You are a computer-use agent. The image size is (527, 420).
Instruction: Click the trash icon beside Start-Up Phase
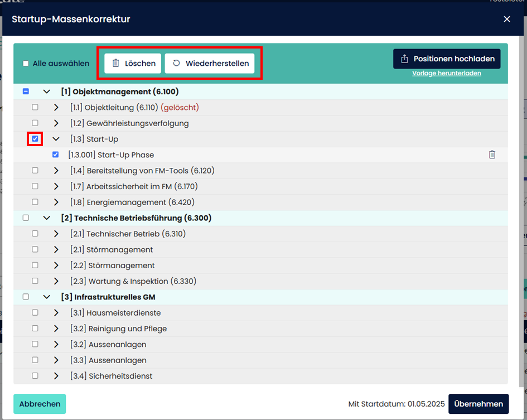[x=492, y=155]
